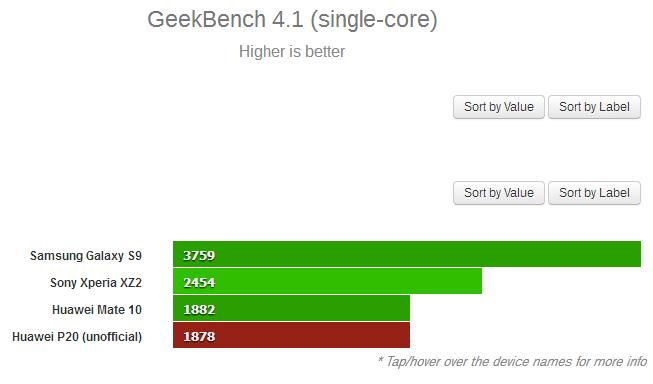Select the lower Sort by Label button
This screenshot has height=384, width=653.
[x=594, y=193]
